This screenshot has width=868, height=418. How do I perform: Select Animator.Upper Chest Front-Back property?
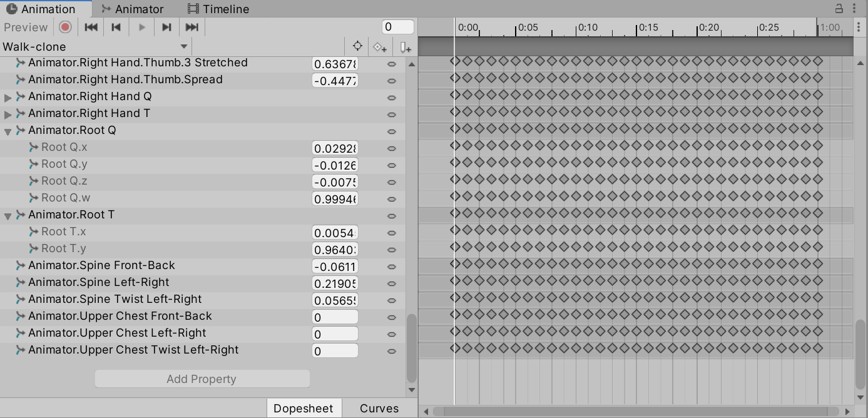click(120, 316)
